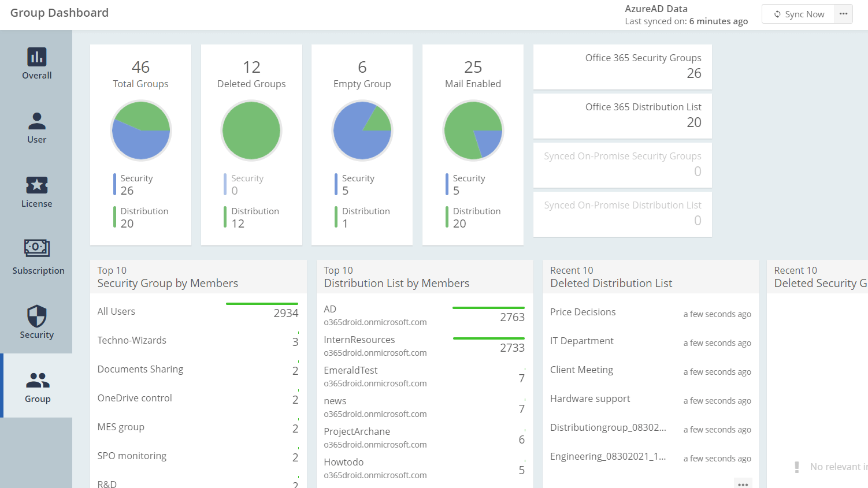Click the Empty Group pie chart
This screenshot has height=488, width=868.
point(362,131)
